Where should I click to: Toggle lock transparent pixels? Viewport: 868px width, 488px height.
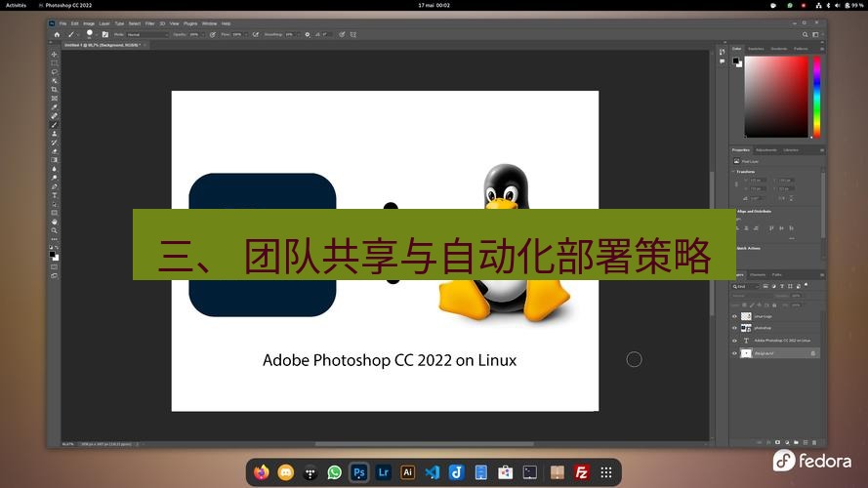tap(744, 305)
